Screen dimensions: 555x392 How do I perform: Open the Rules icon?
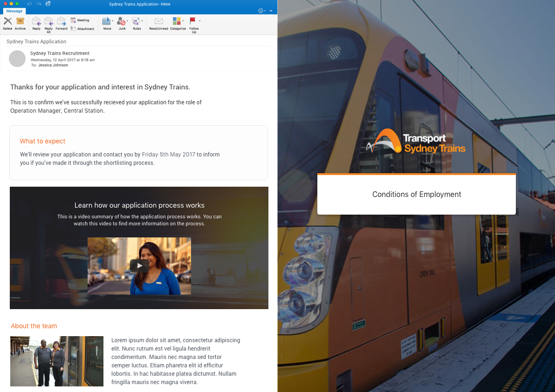(x=136, y=21)
